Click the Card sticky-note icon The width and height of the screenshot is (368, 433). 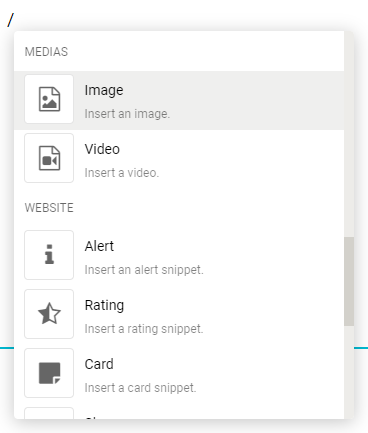[x=49, y=373]
